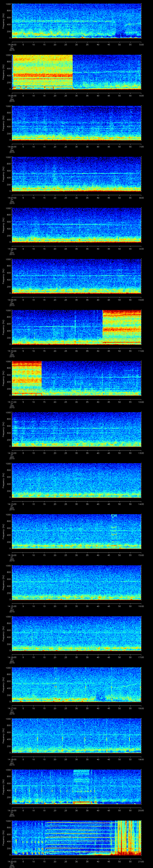Screen dimensions: 153x868
Task: Click the "Jun 2015" date under the 14:16:00 label
Action: click(12, 662)
